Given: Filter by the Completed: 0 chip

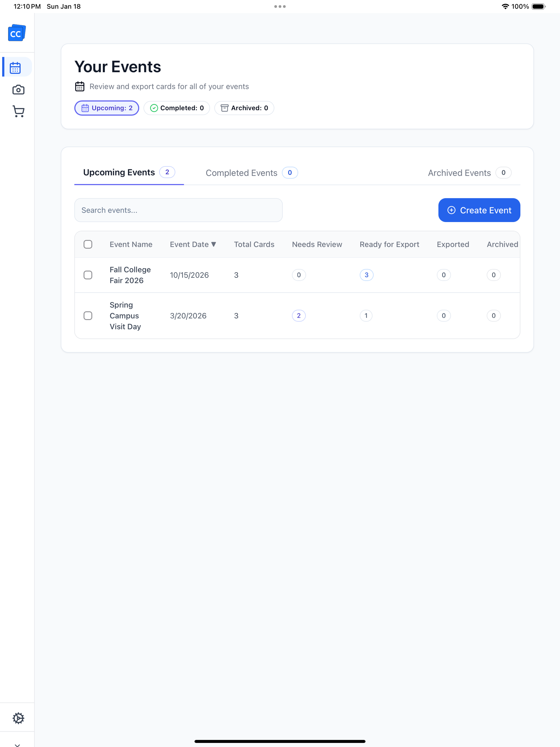Looking at the screenshot, I should point(177,108).
